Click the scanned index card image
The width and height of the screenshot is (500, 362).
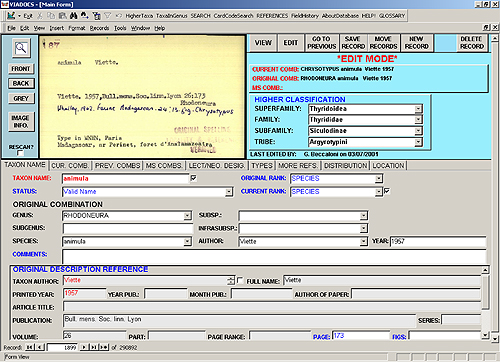(142, 97)
